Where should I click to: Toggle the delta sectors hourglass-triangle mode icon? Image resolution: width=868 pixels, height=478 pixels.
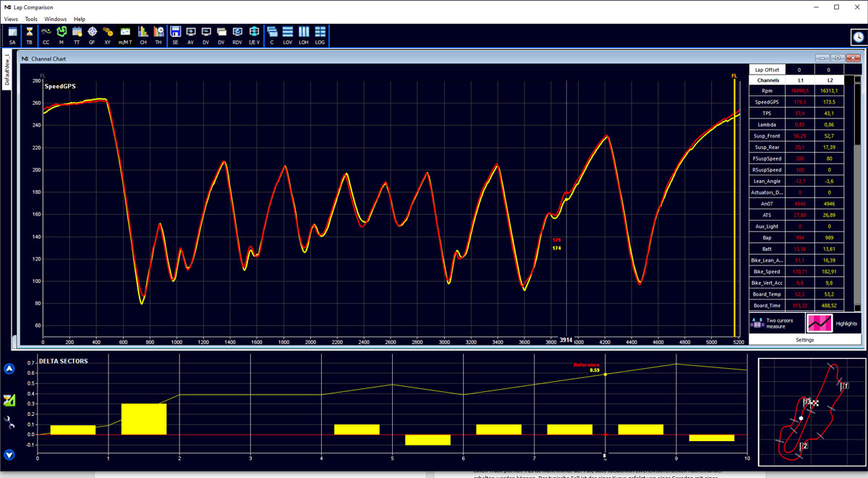[9, 401]
